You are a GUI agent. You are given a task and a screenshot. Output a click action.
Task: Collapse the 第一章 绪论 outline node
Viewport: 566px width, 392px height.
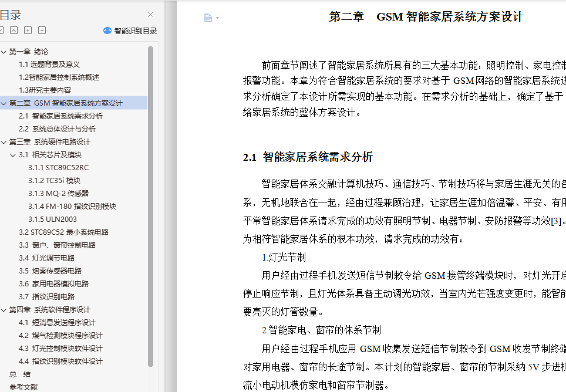click(4, 52)
